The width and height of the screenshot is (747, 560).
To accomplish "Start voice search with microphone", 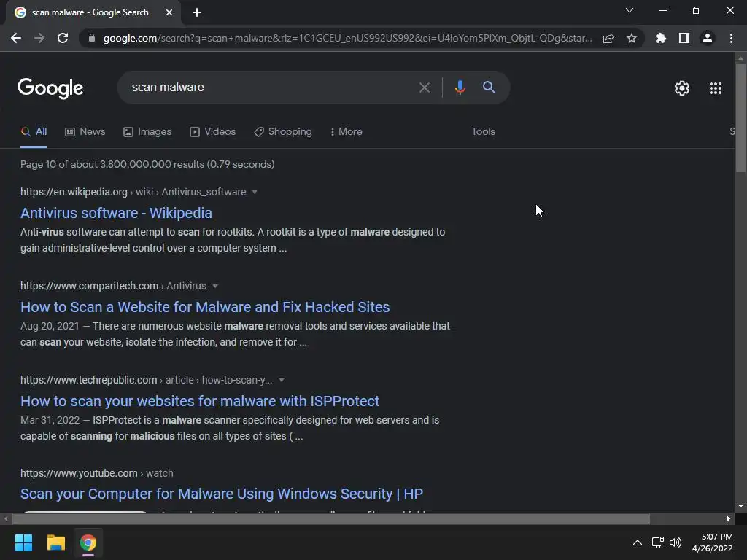I will 460,87.
